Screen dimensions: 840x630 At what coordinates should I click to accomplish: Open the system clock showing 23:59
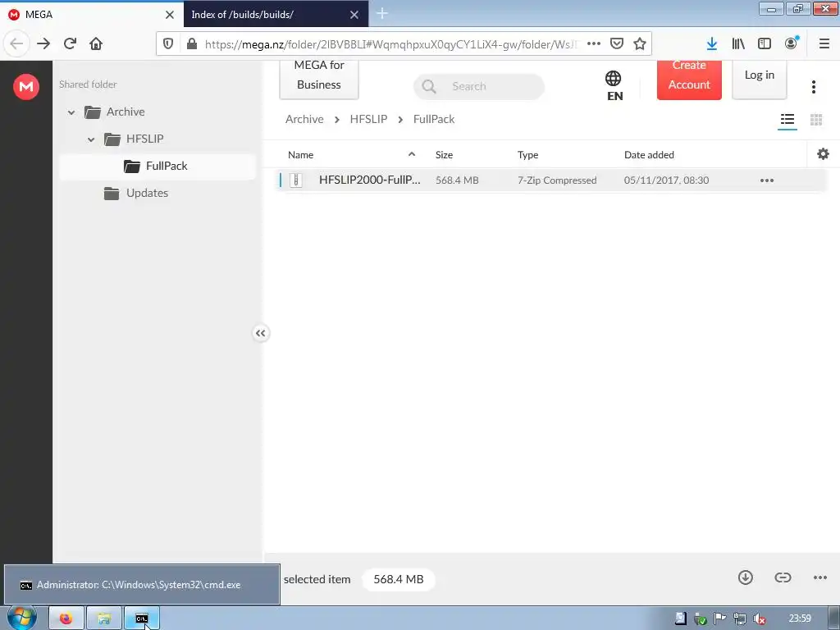tap(800, 619)
